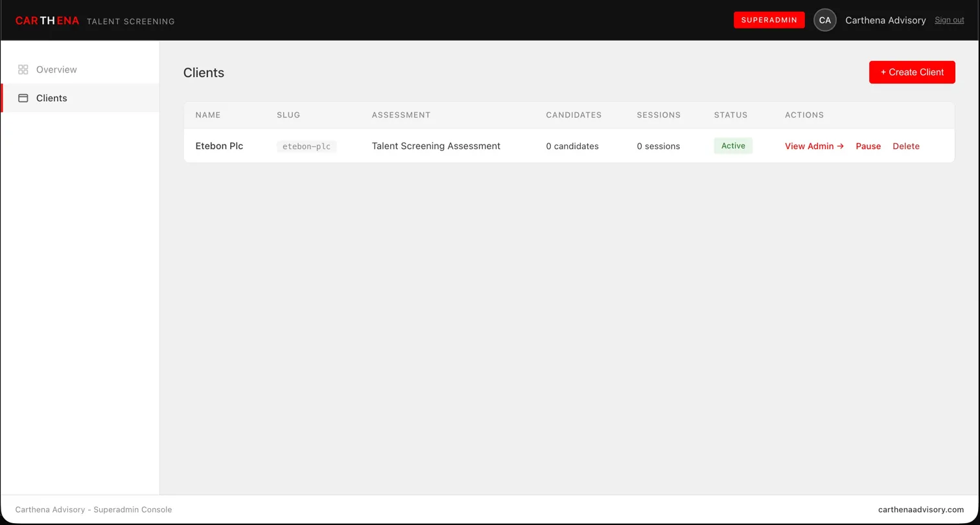Click the ASSESSMENT column header
This screenshot has height=525, width=980.
click(401, 115)
